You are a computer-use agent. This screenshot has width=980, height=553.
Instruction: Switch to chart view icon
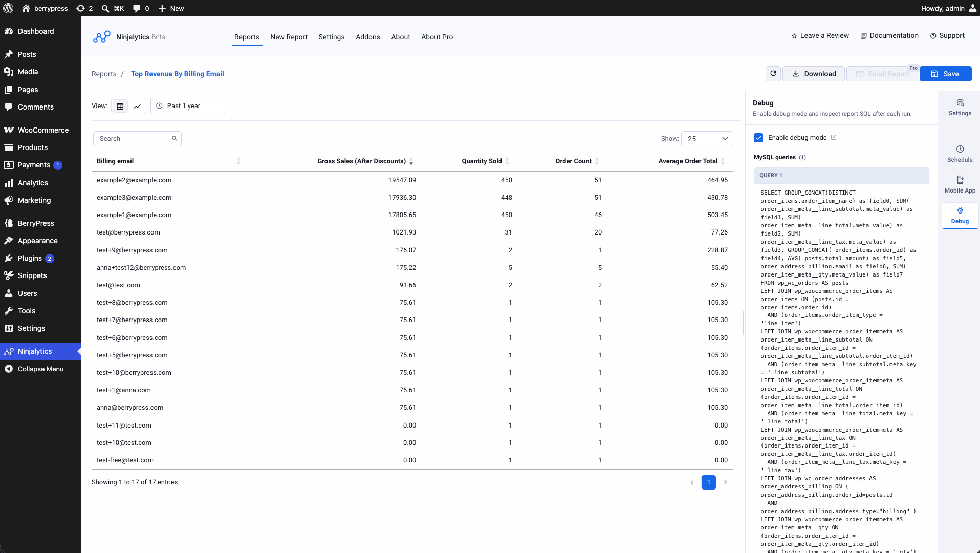coord(137,106)
